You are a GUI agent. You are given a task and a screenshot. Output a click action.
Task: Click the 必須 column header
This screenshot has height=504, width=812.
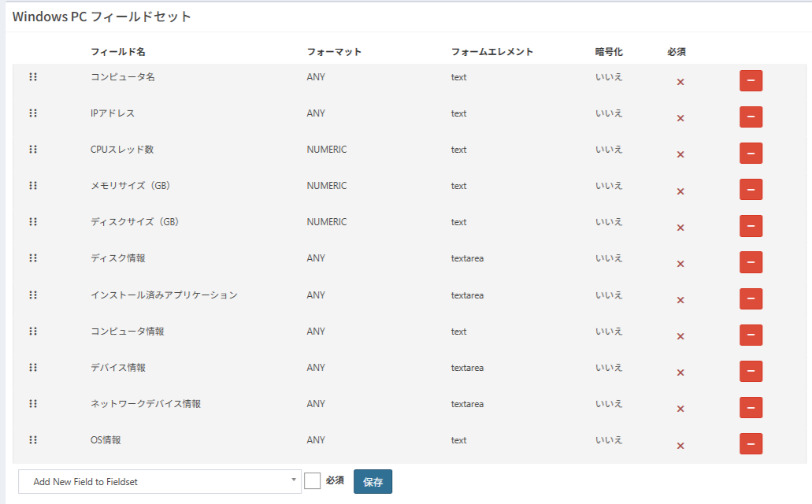click(677, 52)
